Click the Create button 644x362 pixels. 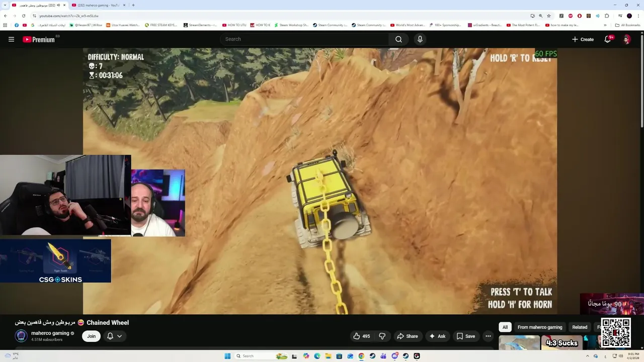(583, 39)
